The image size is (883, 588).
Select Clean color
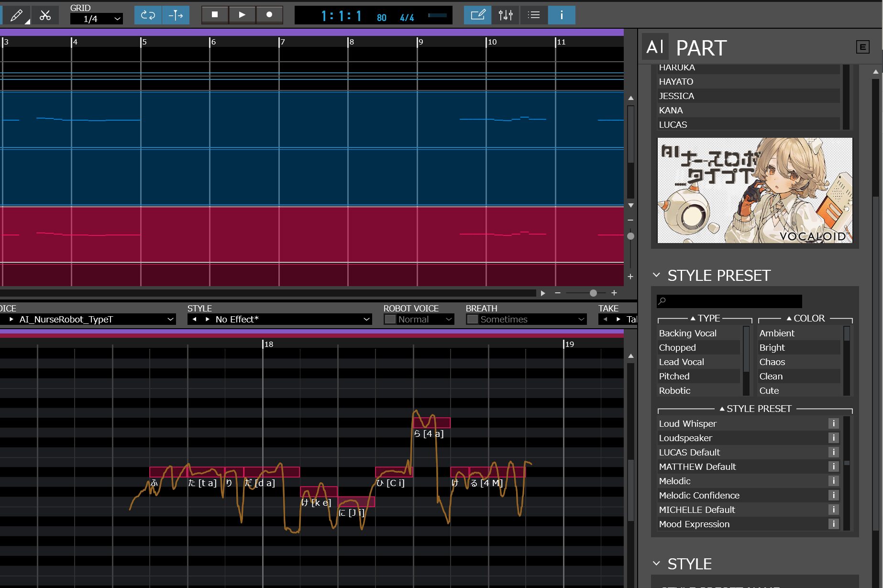click(799, 377)
